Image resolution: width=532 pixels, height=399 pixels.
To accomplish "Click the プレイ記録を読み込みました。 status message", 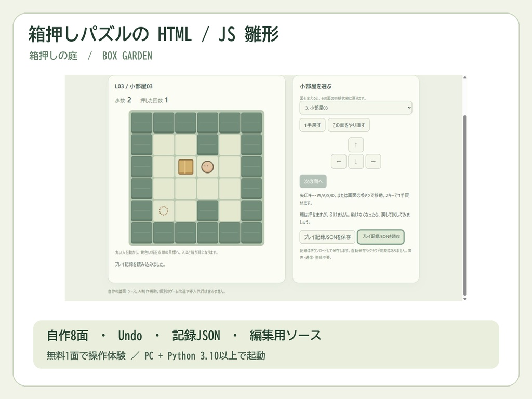I will click(140, 264).
